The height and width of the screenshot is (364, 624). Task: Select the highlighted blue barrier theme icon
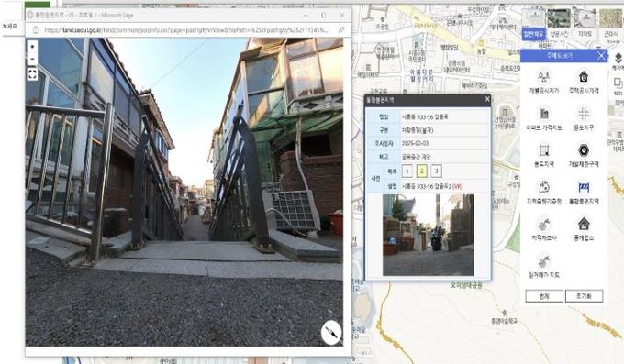click(584, 187)
